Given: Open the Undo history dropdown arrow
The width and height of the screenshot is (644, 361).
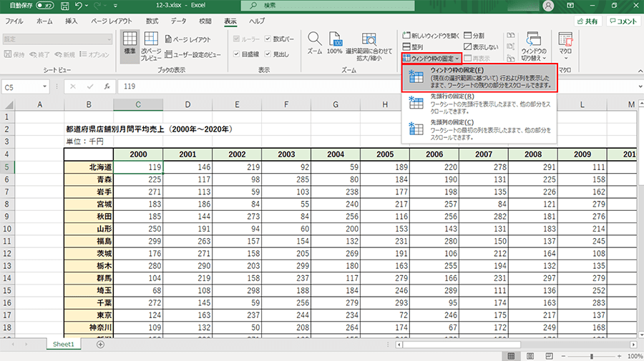Looking at the screenshot, I should [x=87, y=6].
